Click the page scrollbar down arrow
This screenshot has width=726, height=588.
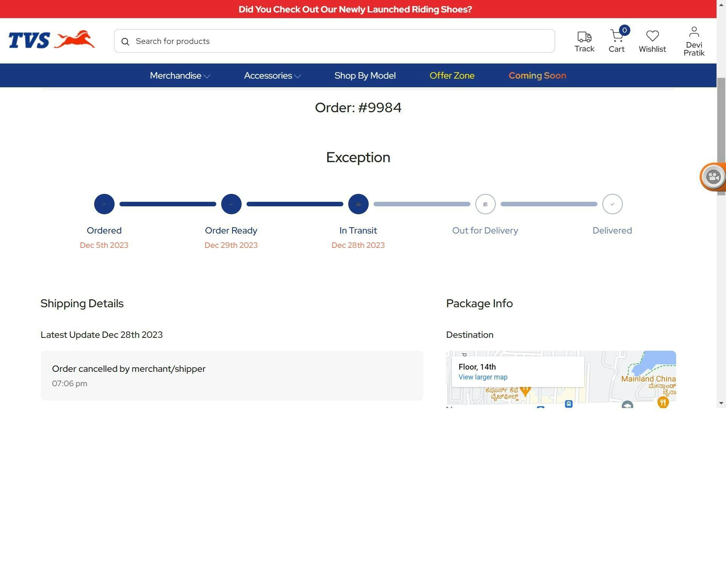tap(721, 403)
